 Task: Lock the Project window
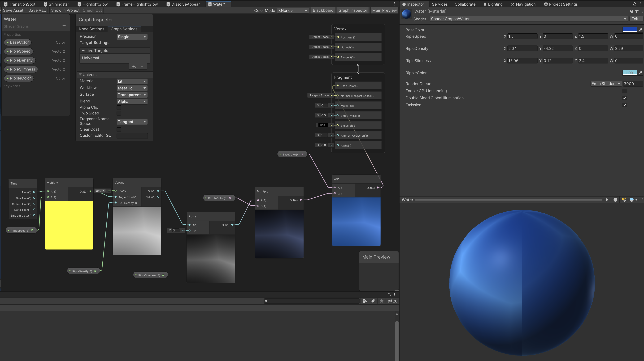point(389,295)
